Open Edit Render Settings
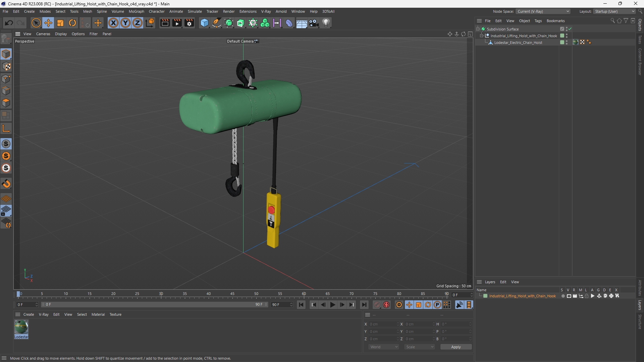The width and height of the screenshot is (644, 362). (189, 23)
